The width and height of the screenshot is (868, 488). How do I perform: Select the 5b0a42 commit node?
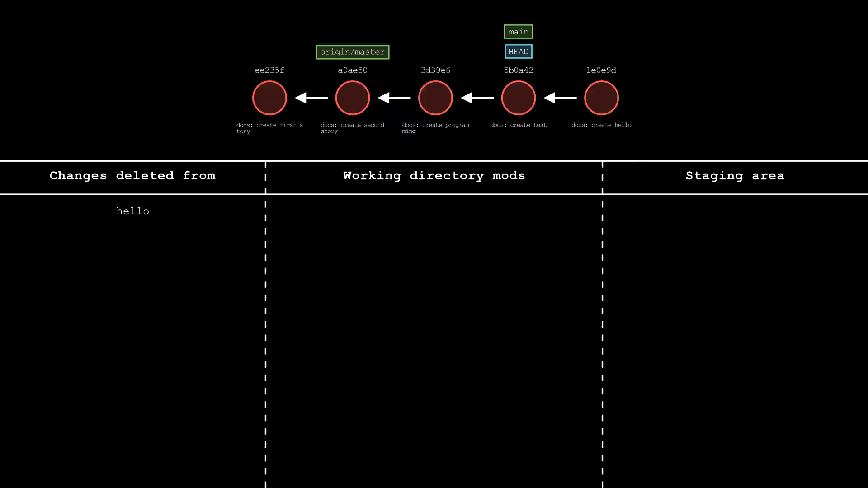click(519, 98)
